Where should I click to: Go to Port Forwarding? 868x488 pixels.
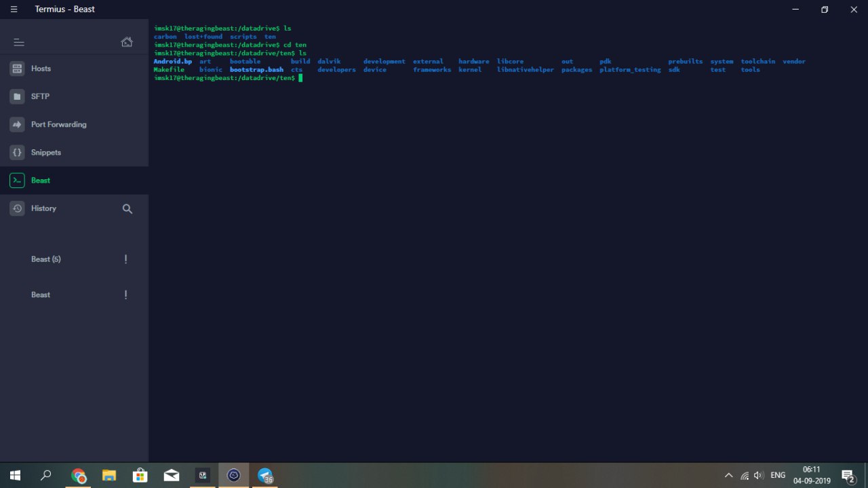[74, 124]
